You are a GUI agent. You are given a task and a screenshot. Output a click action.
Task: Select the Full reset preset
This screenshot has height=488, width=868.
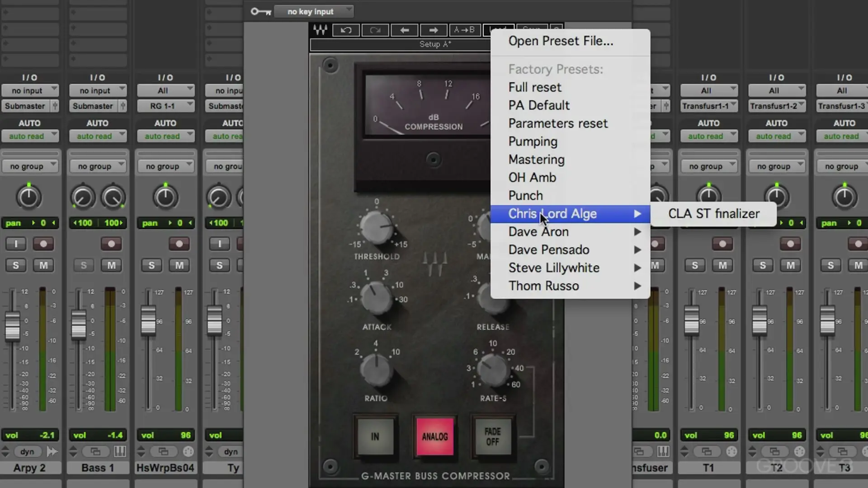(x=571, y=87)
